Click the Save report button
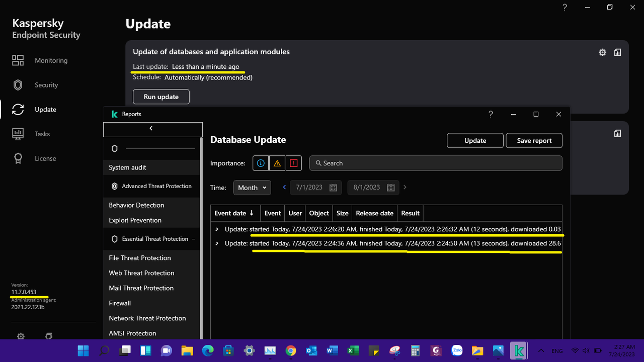The width and height of the screenshot is (644, 362). pyautogui.click(x=534, y=141)
